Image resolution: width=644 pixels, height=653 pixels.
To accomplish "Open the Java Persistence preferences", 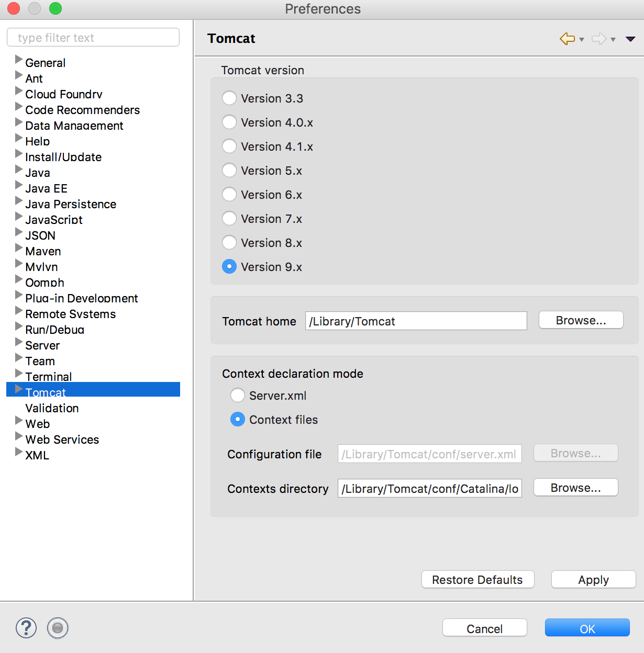I will coord(71,204).
